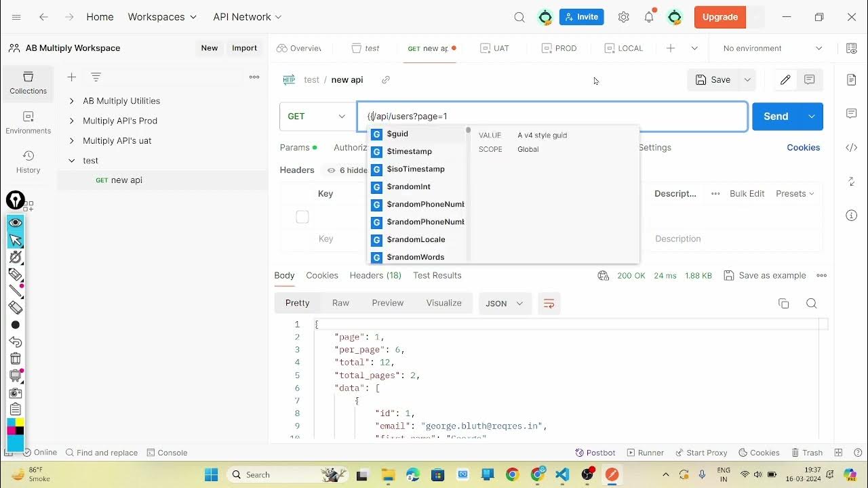This screenshot has height=488, width=868.
Task: Open the No environment selector
Action: click(772, 48)
